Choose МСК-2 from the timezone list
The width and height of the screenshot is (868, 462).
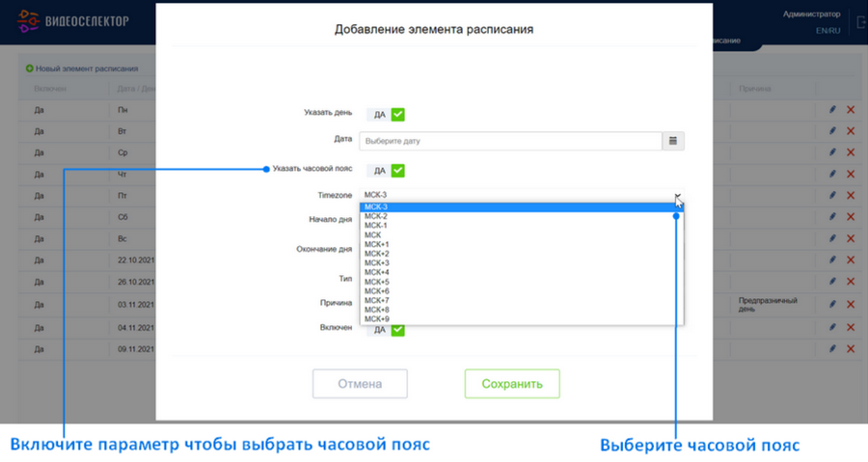522,216
